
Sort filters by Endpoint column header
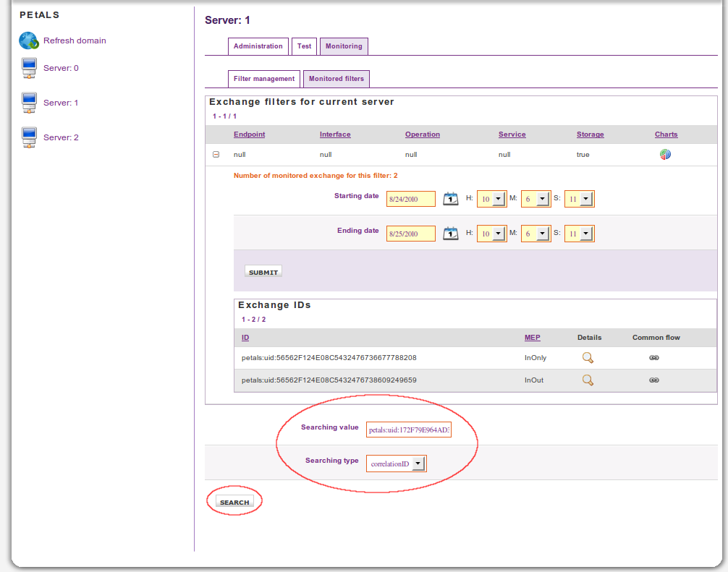[249, 135]
